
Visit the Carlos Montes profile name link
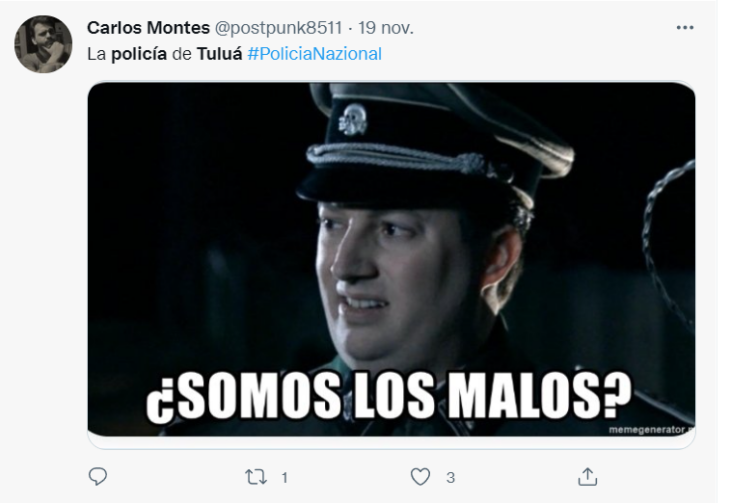click(148, 28)
